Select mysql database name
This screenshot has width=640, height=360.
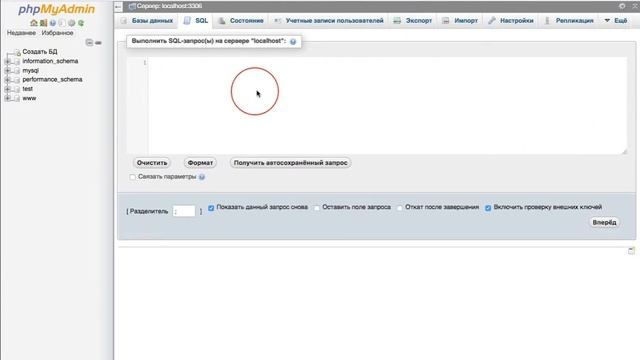click(31, 71)
